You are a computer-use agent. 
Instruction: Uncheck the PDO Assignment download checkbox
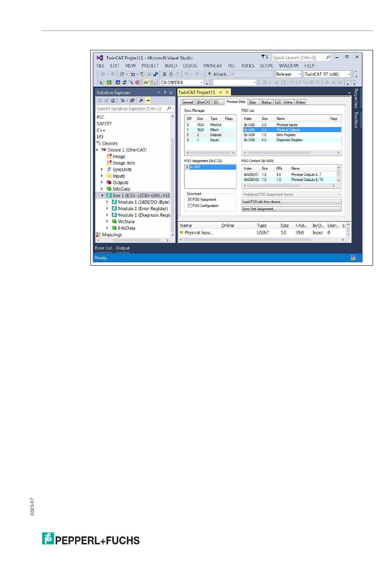pos(190,199)
